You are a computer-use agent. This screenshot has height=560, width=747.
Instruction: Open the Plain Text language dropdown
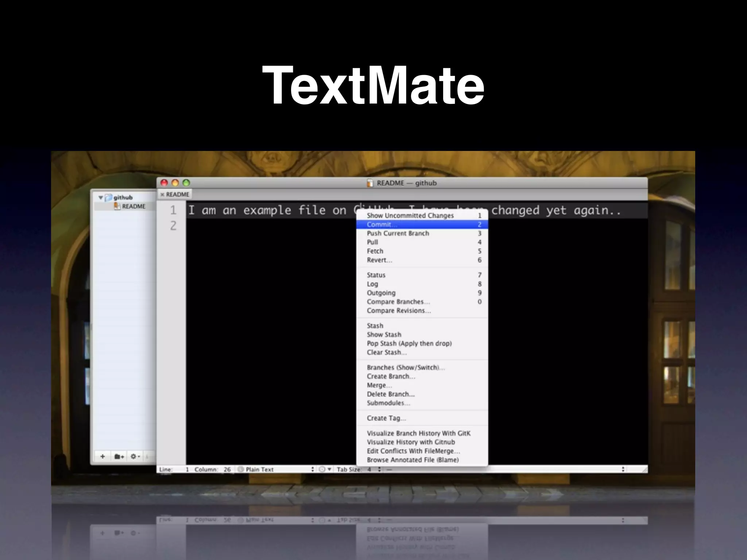276,470
